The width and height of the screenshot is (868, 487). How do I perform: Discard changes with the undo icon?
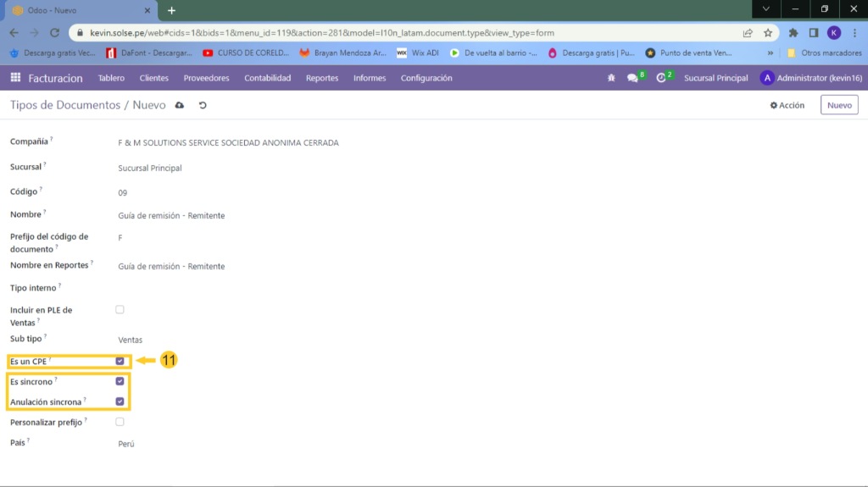203,105
